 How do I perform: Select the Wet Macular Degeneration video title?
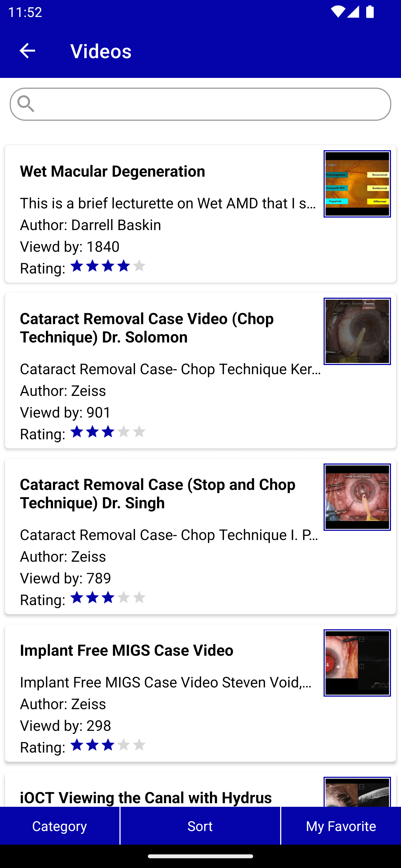coord(112,171)
